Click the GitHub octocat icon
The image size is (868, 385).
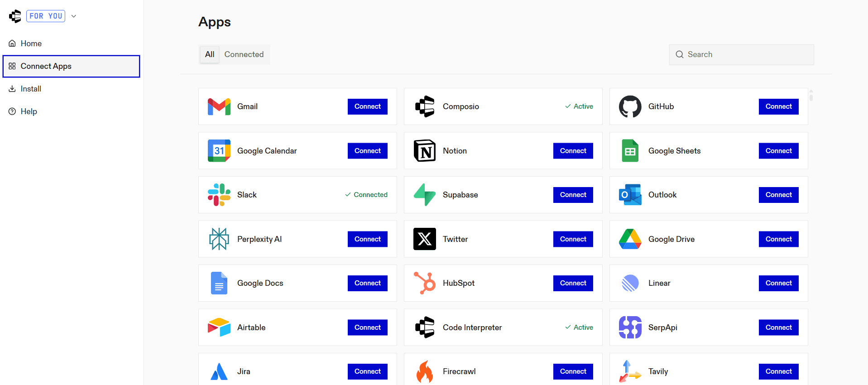click(x=630, y=106)
